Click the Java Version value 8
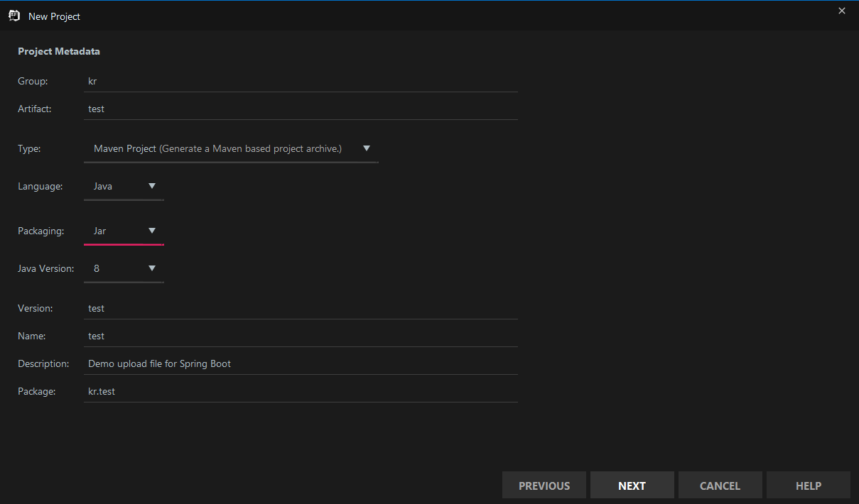The height and width of the screenshot is (504, 859). (97, 268)
